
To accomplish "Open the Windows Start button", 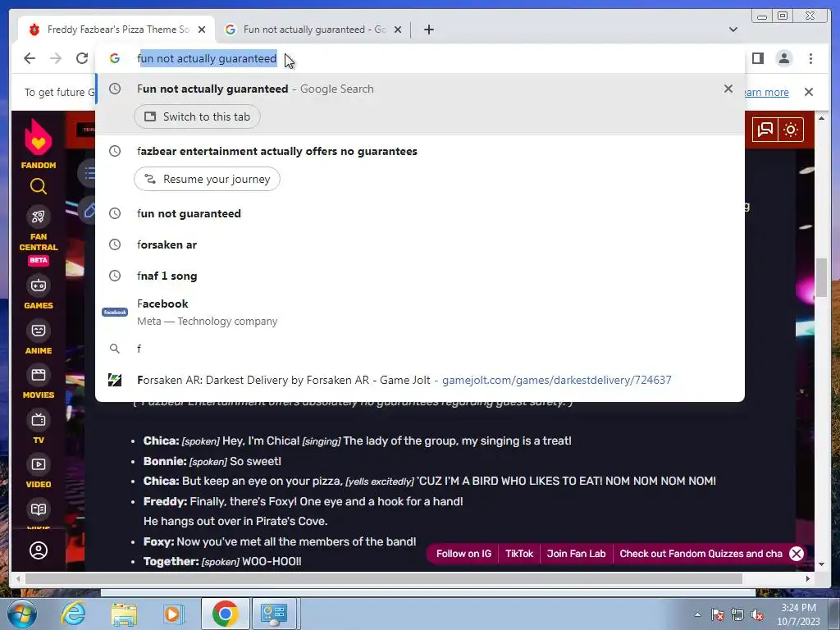I will pos(21,614).
